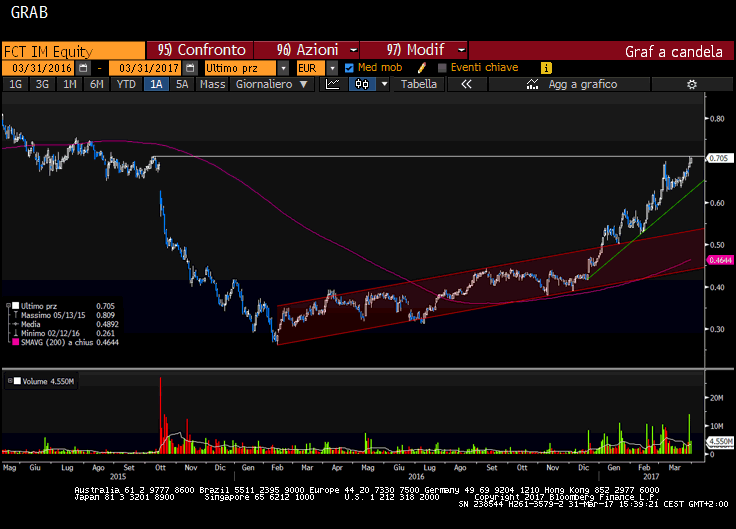736x529 pixels.
Task: Click the pink 0.4644 moving average label
Action: click(x=720, y=260)
